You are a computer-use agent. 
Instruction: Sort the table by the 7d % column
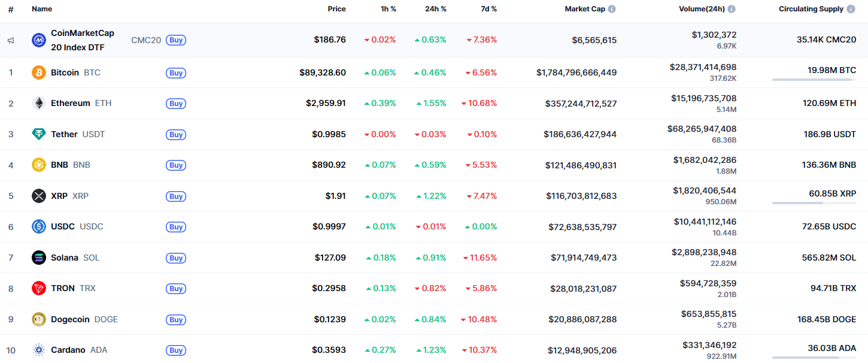(x=490, y=8)
